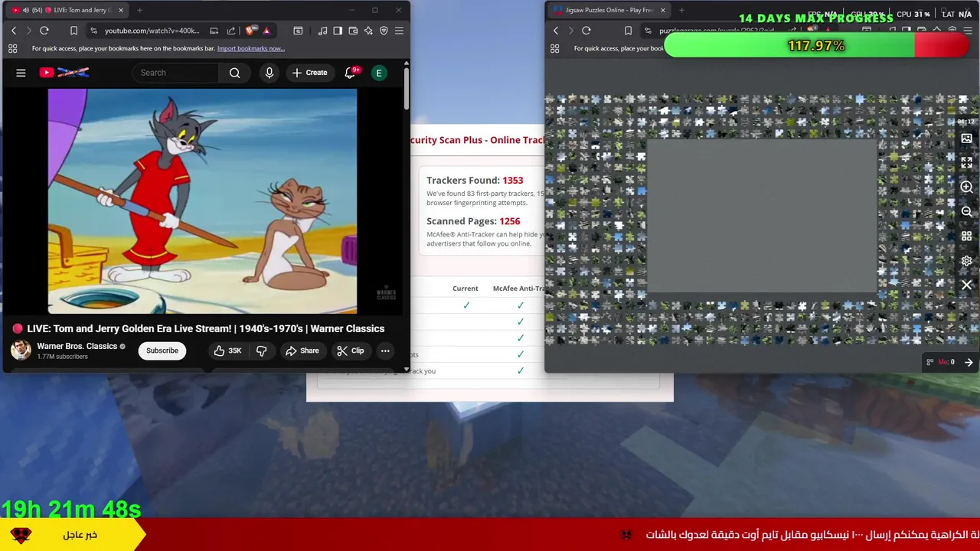Go forward in the YouTube browser window

click(28, 31)
